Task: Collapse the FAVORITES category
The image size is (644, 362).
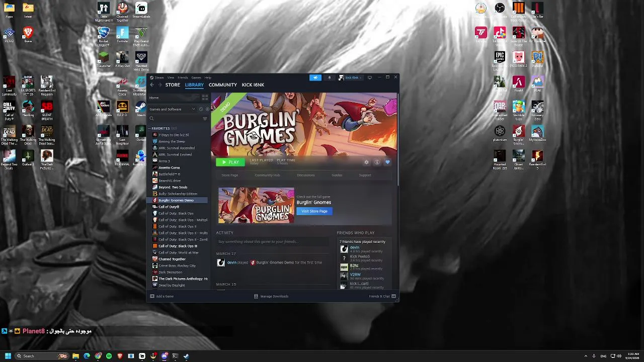Action: tap(149, 128)
